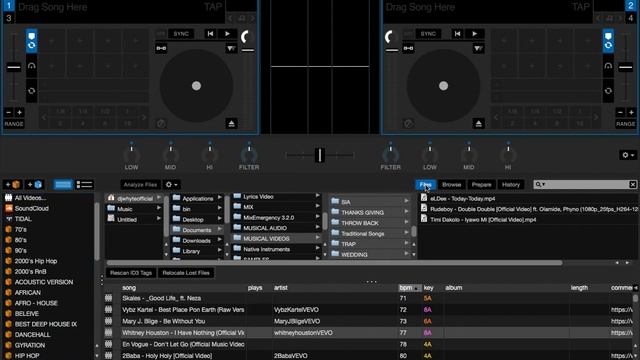Click right deck RANGE button

(x=625, y=124)
